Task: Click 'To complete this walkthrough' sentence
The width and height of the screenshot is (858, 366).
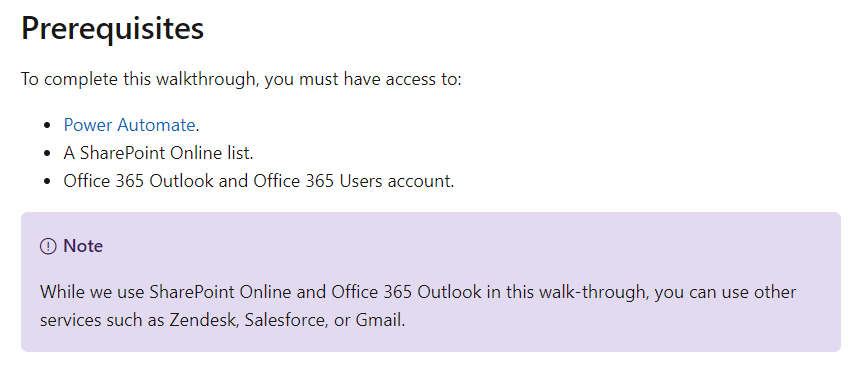Action: (x=139, y=79)
